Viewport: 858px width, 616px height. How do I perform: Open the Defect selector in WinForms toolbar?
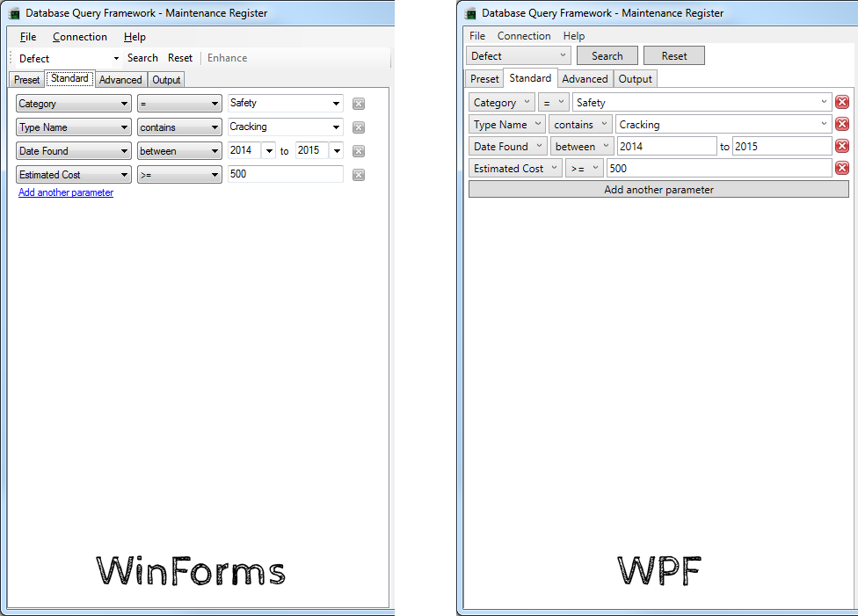[69, 59]
